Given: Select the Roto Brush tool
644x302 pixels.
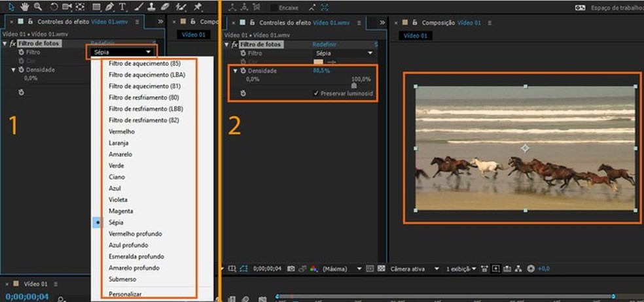Looking at the screenshot, I should (x=181, y=7).
